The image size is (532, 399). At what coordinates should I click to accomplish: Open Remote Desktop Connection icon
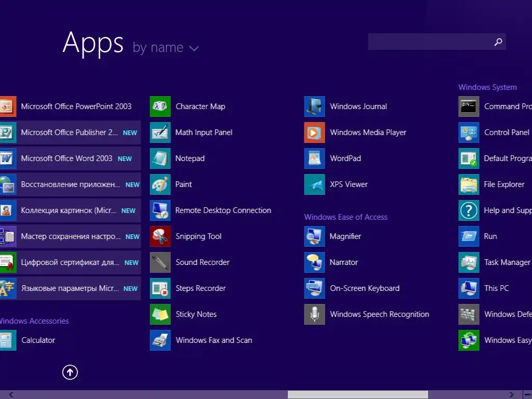[160, 210]
